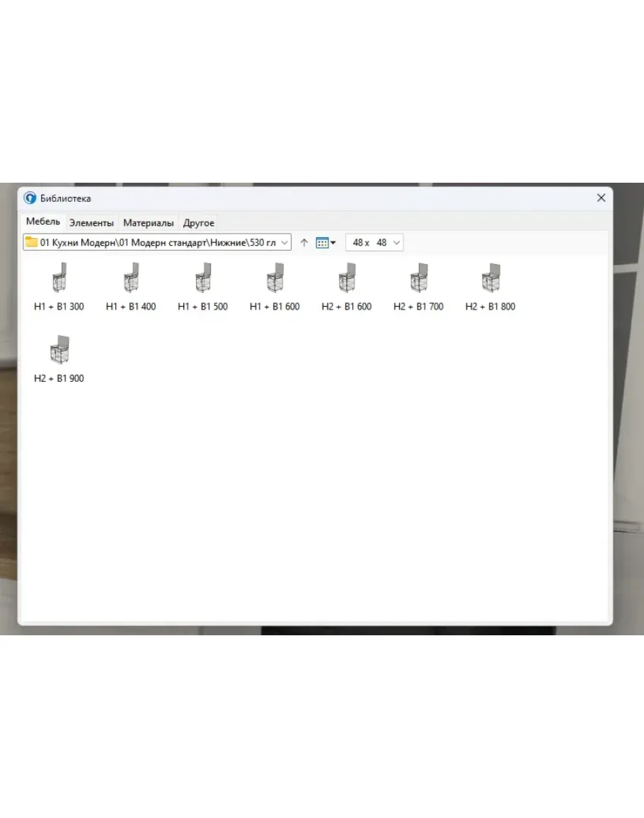Close the Библиотека window
This screenshot has width=644, height=818.
tap(601, 198)
